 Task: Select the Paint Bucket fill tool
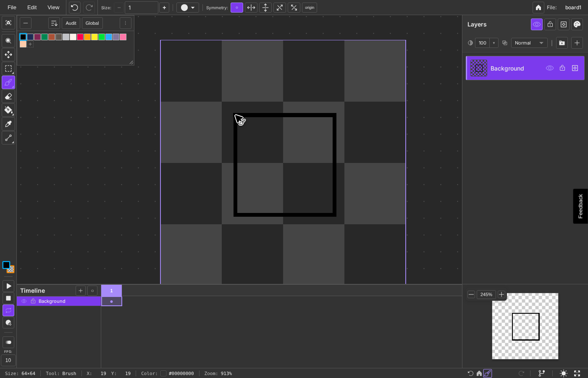[8, 110]
